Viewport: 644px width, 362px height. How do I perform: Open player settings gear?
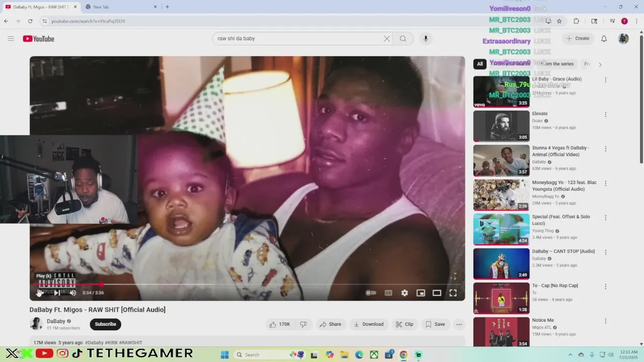pos(405,293)
